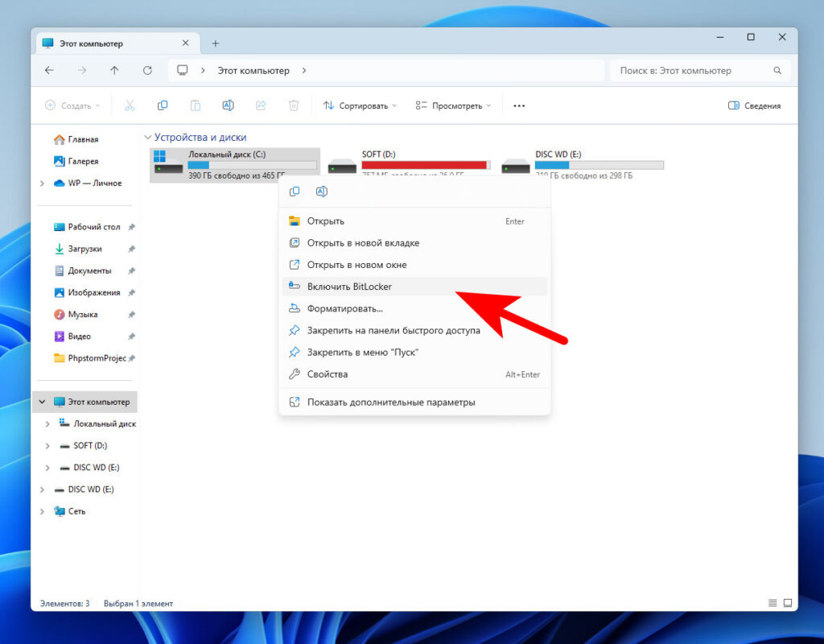Open 'Галерея' in the sidebar
The height and width of the screenshot is (644, 824).
(76, 161)
